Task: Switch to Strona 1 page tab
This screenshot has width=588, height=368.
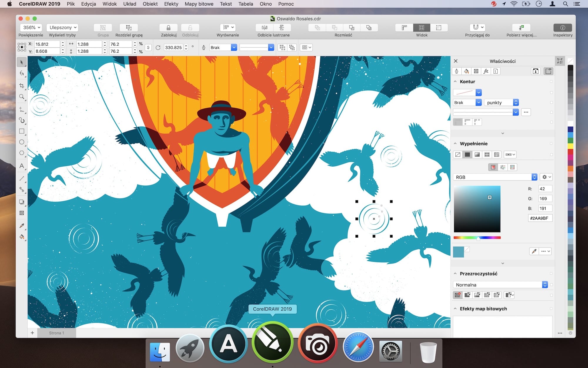Action: click(56, 333)
